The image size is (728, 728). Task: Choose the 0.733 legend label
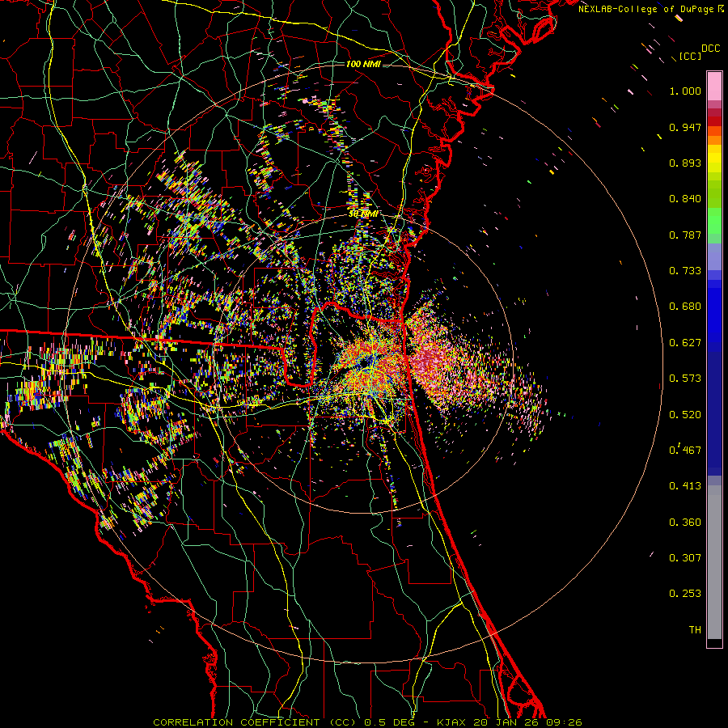point(685,271)
